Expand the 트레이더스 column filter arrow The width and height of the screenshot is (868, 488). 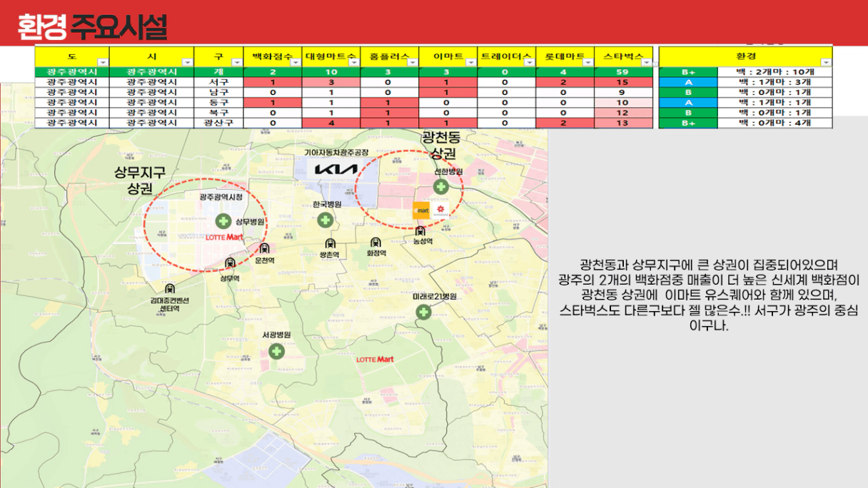[529, 63]
